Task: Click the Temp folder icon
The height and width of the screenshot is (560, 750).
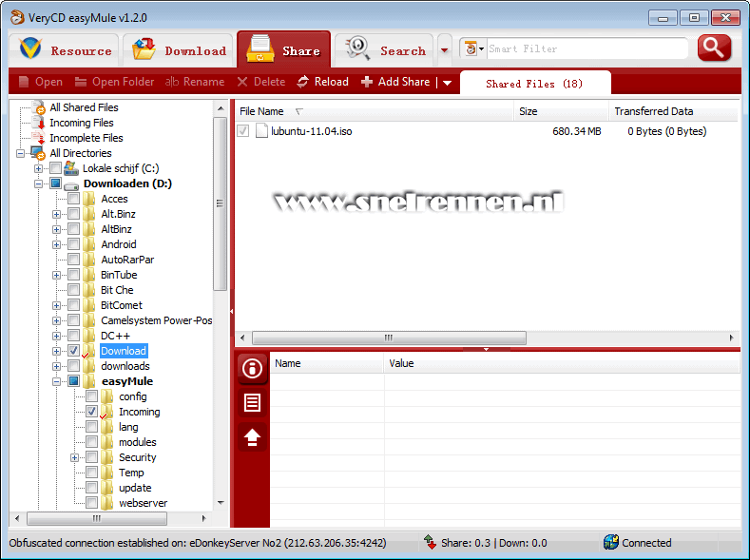Action: (107, 473)
